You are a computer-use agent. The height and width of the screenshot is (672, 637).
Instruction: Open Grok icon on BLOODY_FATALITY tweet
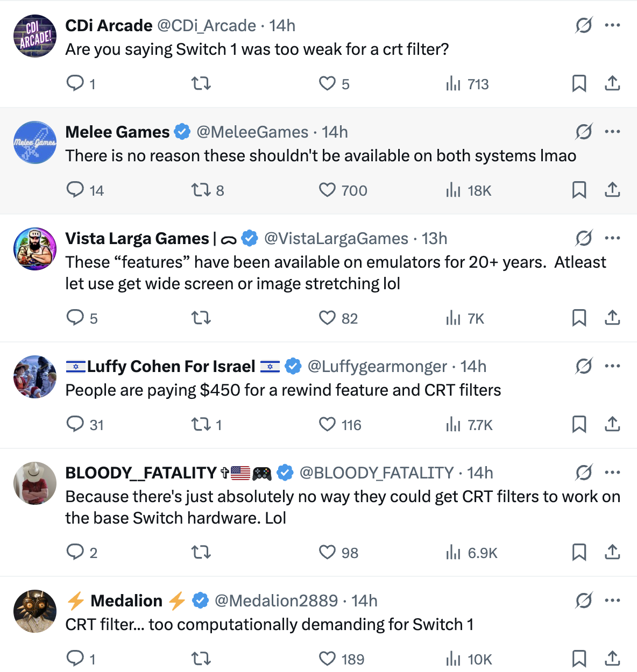[x=584, y=473]
